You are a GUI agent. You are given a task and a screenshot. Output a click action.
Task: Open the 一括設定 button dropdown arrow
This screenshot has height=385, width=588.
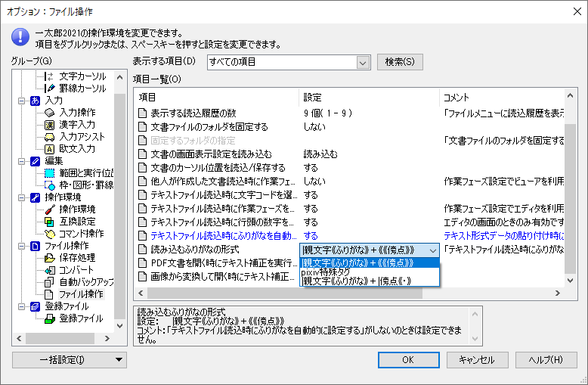point(119,360)
